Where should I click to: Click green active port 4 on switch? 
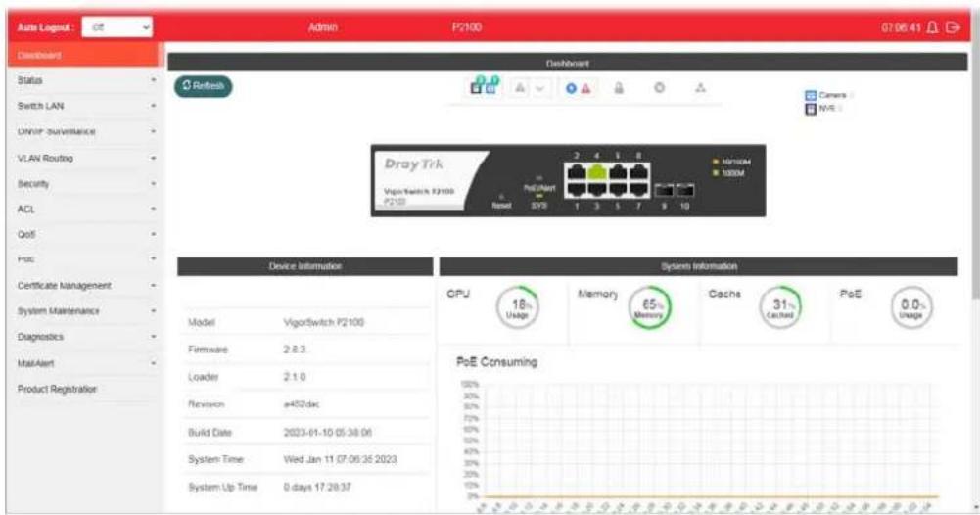[x=597, y=172]
